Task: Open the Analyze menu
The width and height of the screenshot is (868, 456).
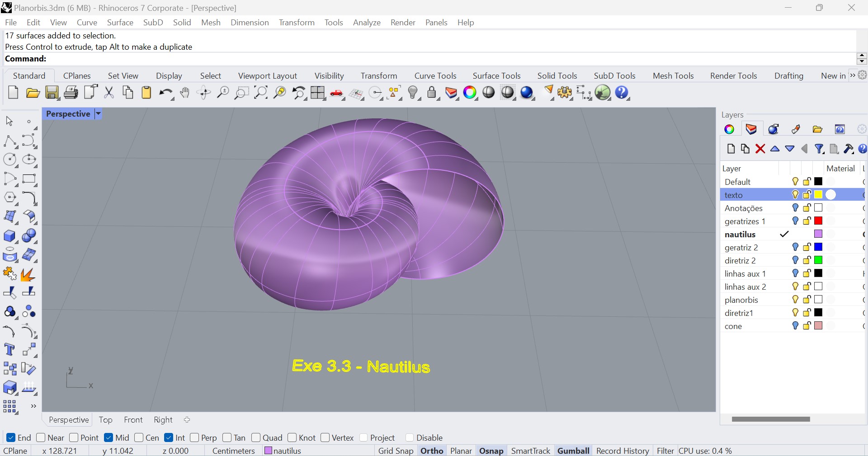Action: [x=367, y=23]
